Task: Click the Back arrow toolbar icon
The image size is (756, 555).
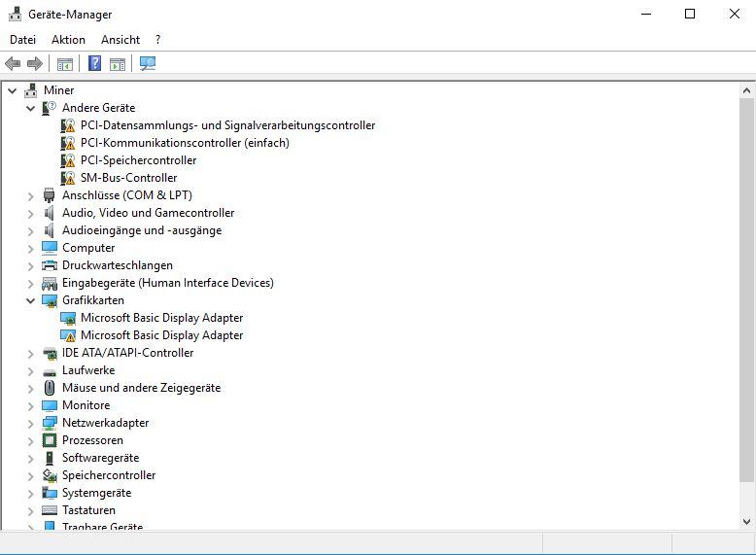Action: click(x=13, y=63)
